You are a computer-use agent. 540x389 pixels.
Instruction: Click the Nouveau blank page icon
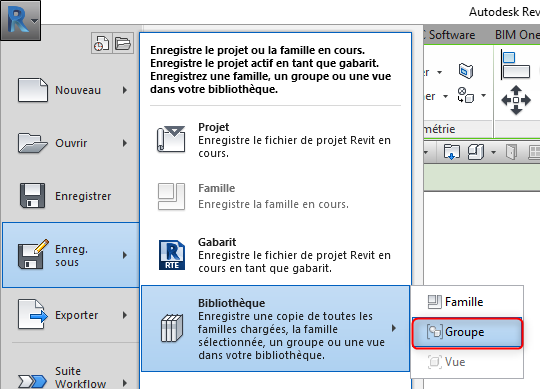(x=33, y=90)
